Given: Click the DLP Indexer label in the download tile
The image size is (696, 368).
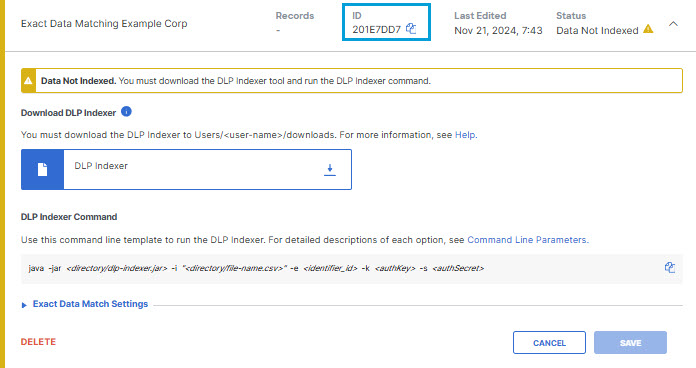Looking at the screenshot, I should pos(101,166).
